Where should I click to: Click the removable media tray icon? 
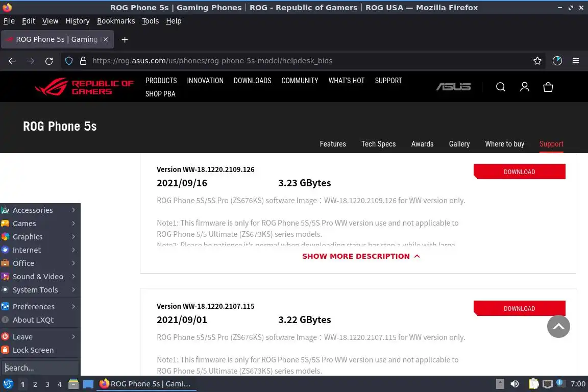click(500, 384)
